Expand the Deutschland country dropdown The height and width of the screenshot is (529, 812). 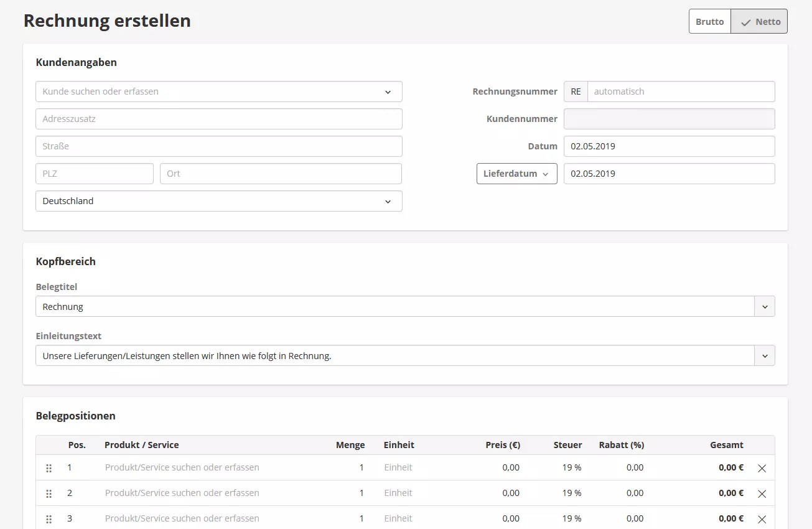pos(218,201)
